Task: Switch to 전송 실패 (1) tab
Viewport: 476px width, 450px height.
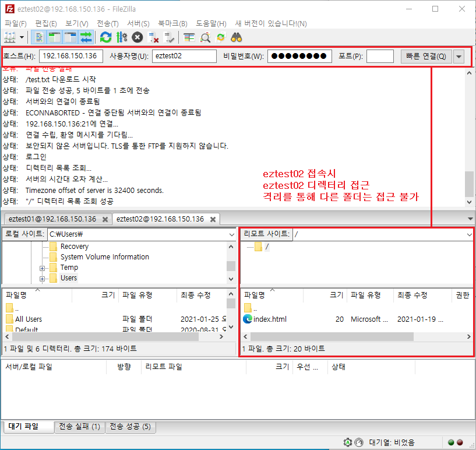Action: click(x=80, y=427)
